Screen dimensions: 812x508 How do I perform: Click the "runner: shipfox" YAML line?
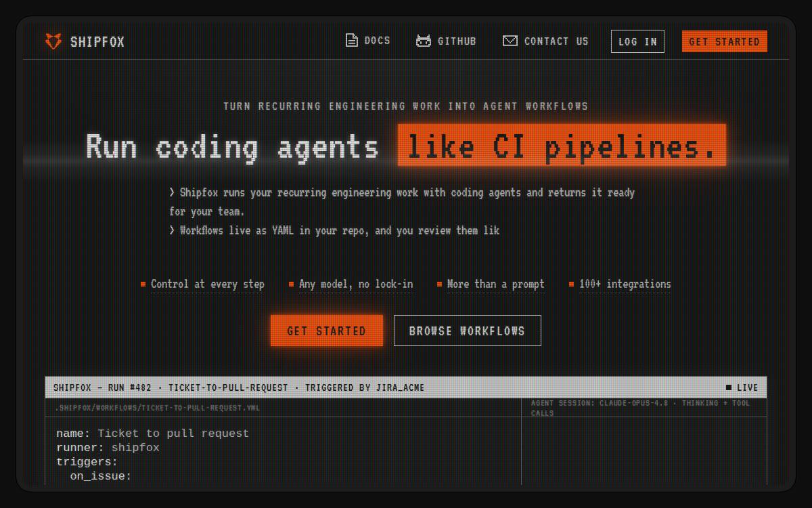(108, 448)
